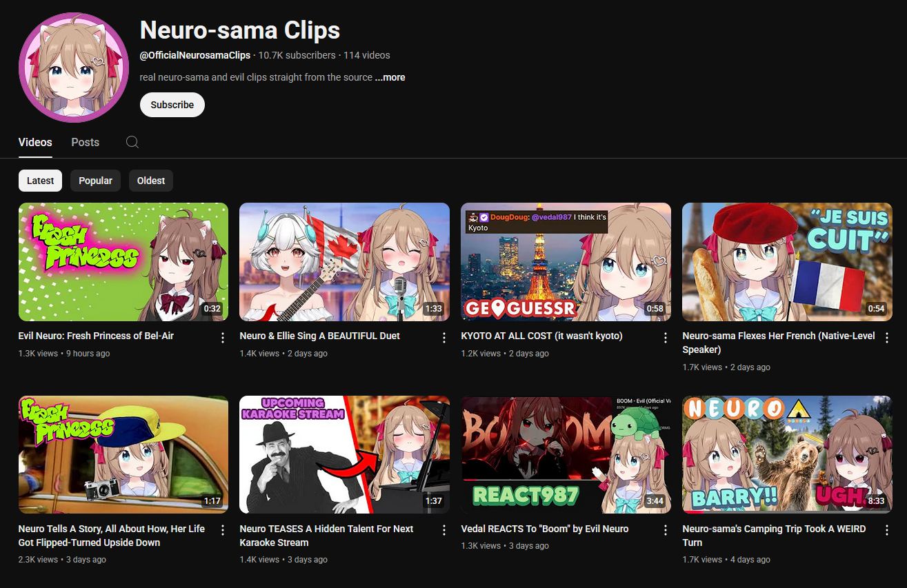Click the channel search magnifier icon

132,142
